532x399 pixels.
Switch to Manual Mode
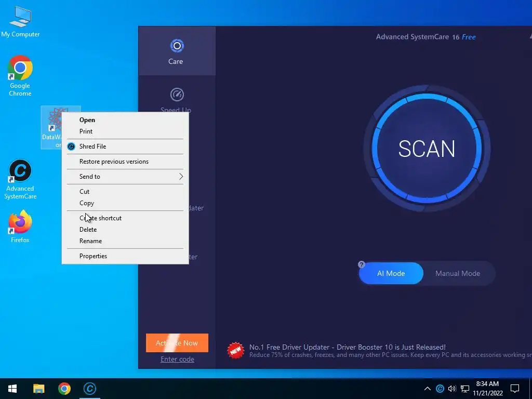[457, 273]
